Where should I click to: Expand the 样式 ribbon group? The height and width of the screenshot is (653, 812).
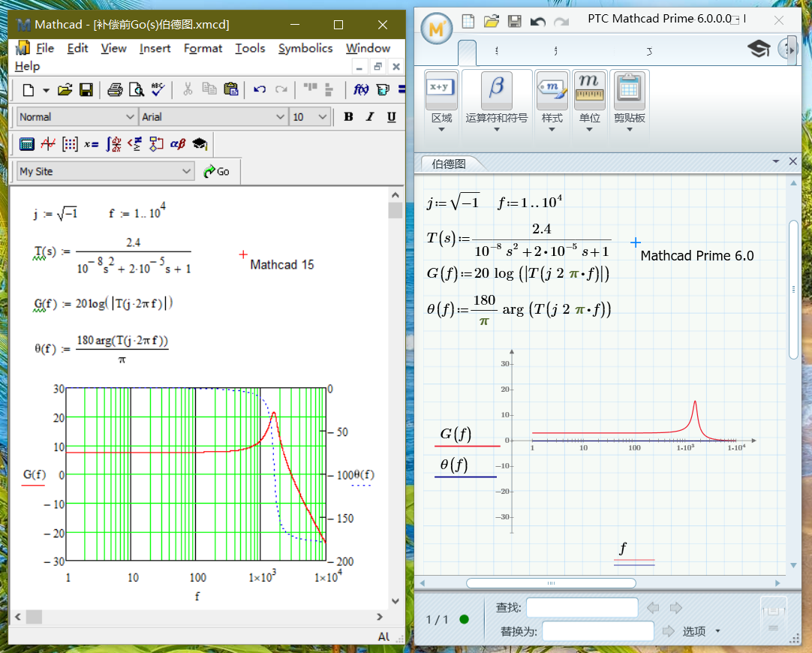click(x=552, y=129)
